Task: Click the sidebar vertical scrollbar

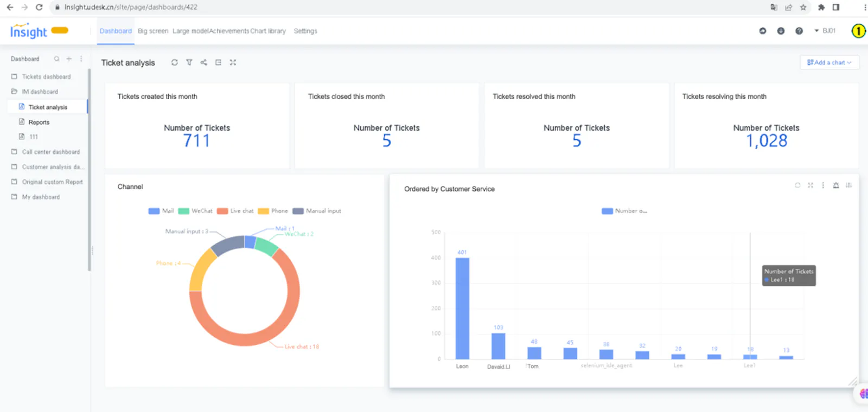Action: [89, 169]
